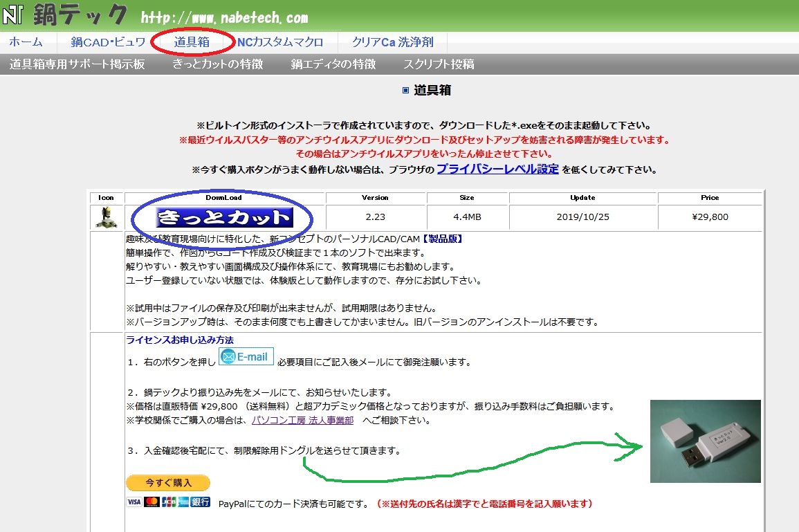Image resolution: width=799 pixels, height=532 pixels.
Task: Click the Size column header
Action: tap(467, 198)
